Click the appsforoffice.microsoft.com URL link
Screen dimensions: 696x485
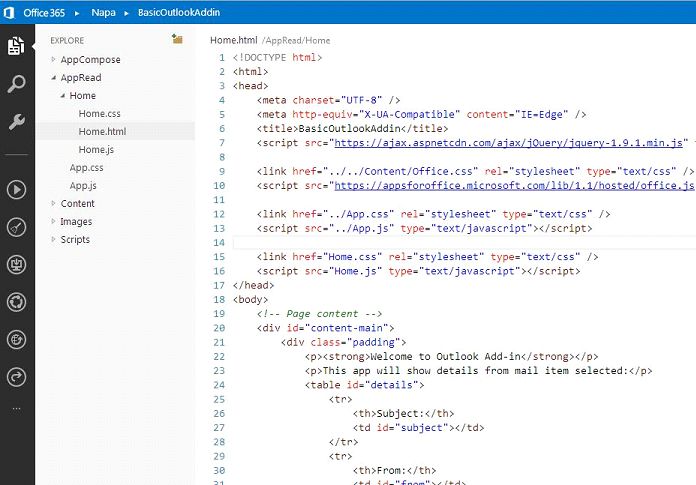click(514, 185)
